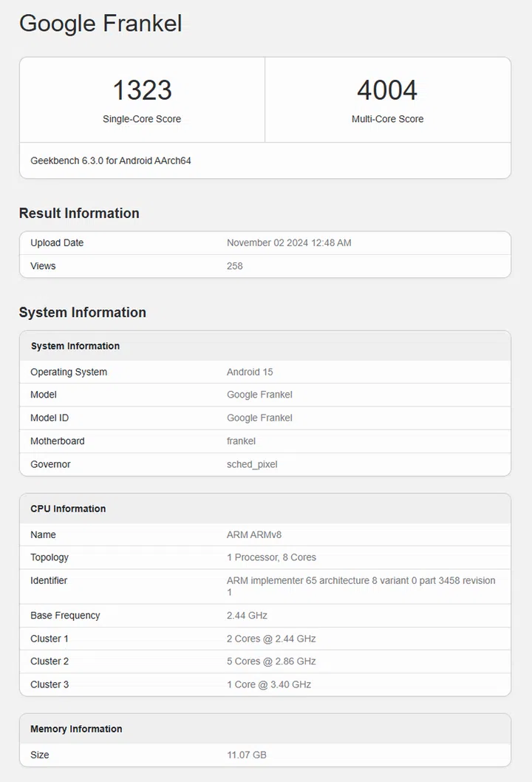Select the single-core score 1323

[142, 90]
